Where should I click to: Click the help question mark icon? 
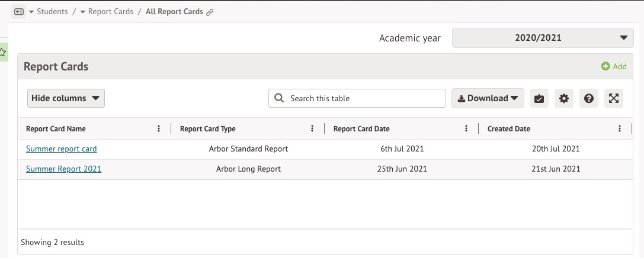[589, 99]
